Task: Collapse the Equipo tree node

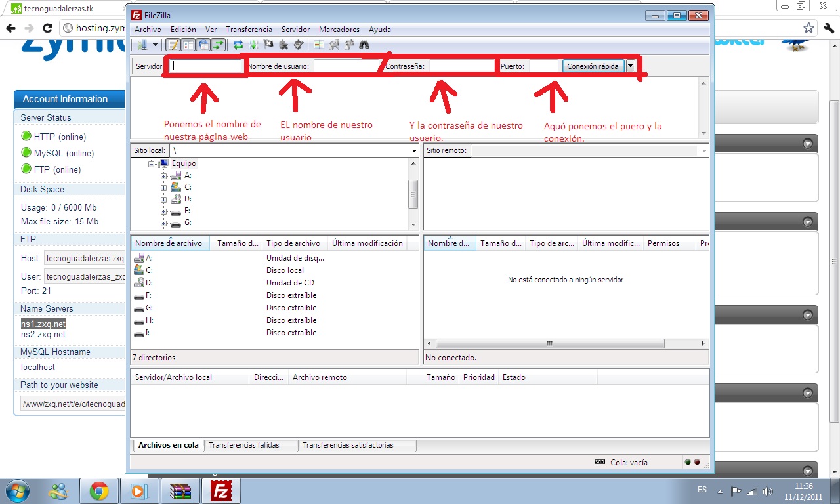Action: 152,163
